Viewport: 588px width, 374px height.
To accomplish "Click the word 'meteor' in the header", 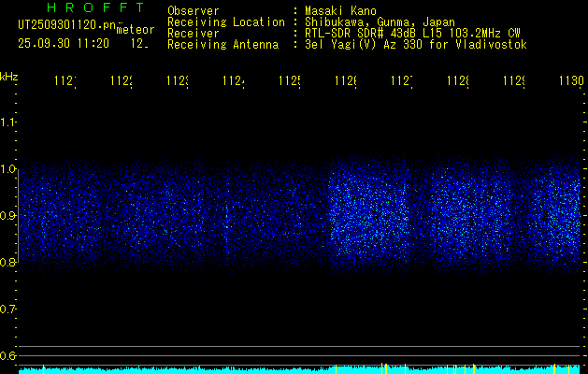I will point(135,30).
